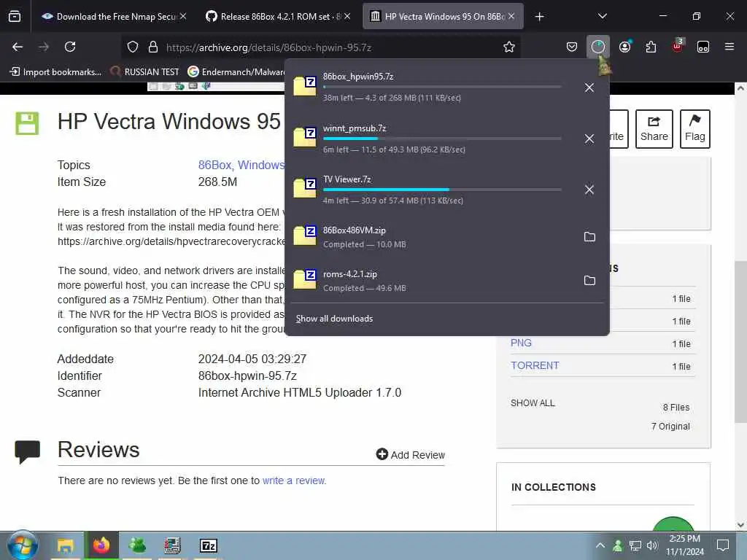This screenshot has width=747, height=560.
Task: Open the notification center icon
Action: [723, 545]
